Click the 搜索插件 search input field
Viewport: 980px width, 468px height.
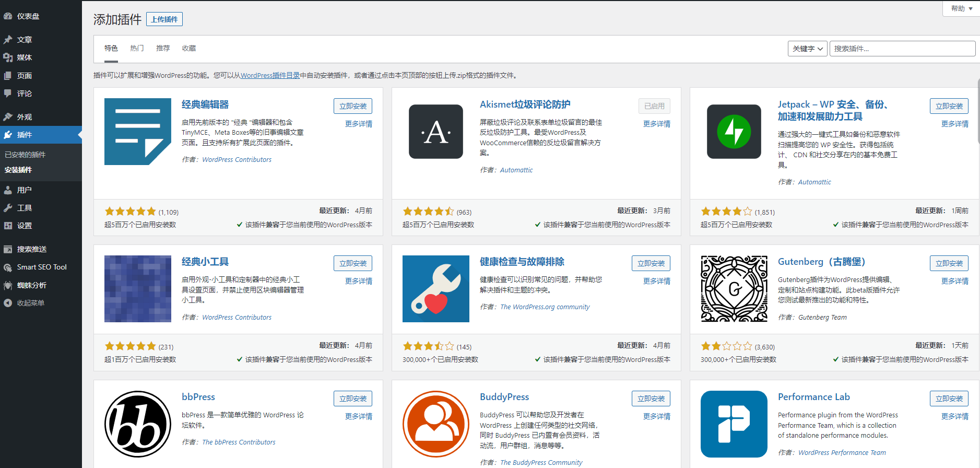[x=902, y=49]
